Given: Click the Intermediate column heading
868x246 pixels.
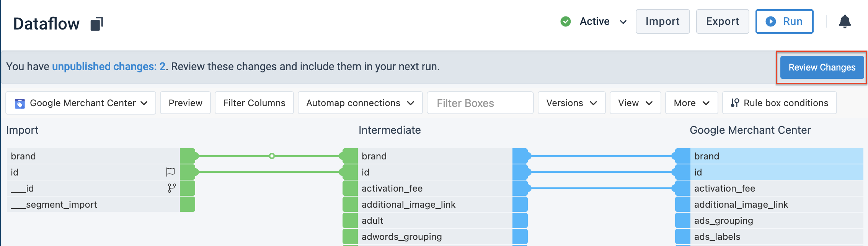Looking at the screenshot, I should tap(390, 130).
